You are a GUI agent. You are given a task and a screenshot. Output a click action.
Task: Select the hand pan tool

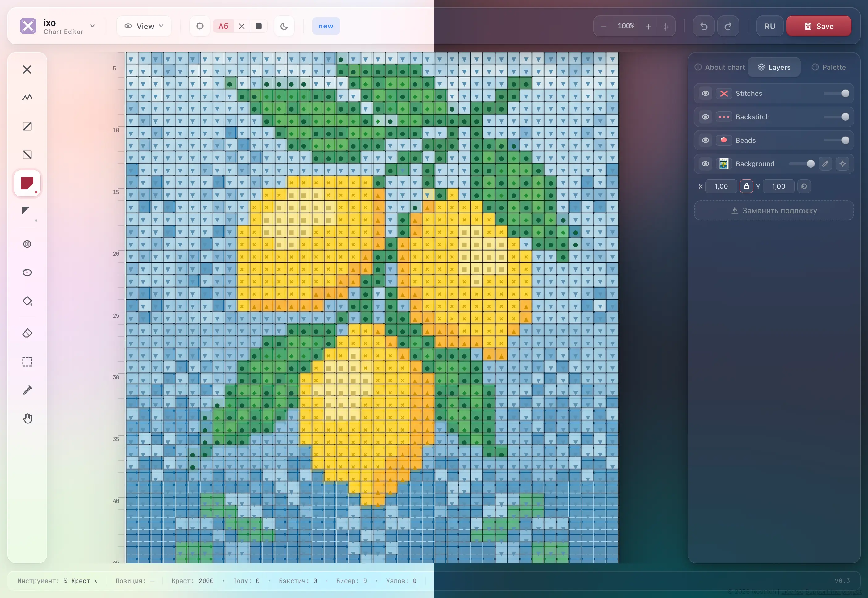(27, 419)
